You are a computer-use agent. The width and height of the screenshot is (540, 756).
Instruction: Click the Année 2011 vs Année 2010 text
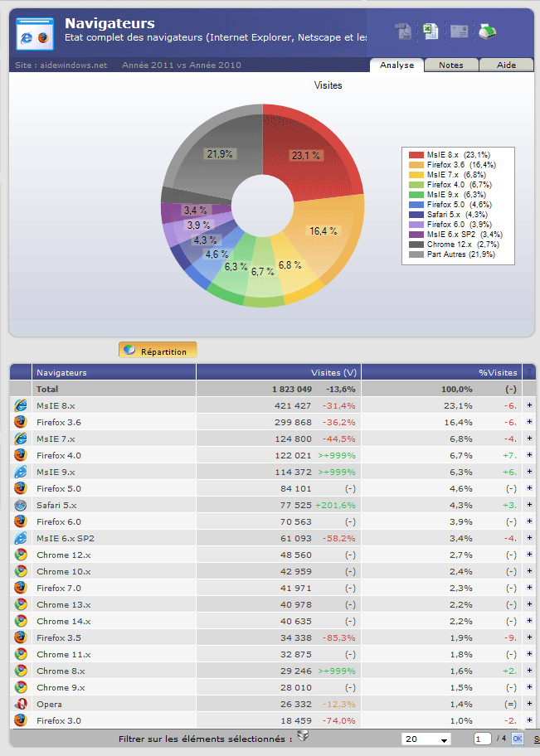[x=182, y=65]
